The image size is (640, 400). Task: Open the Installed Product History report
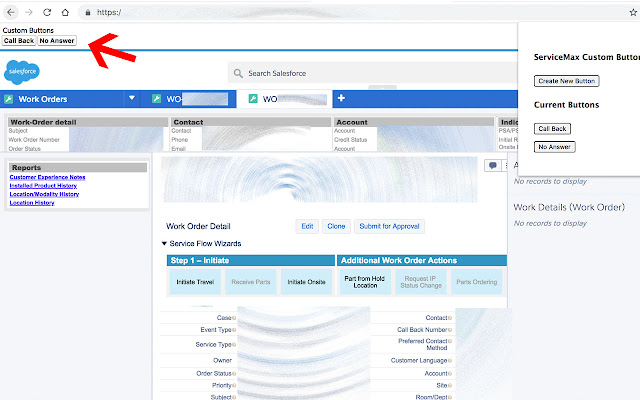(43, 186)
